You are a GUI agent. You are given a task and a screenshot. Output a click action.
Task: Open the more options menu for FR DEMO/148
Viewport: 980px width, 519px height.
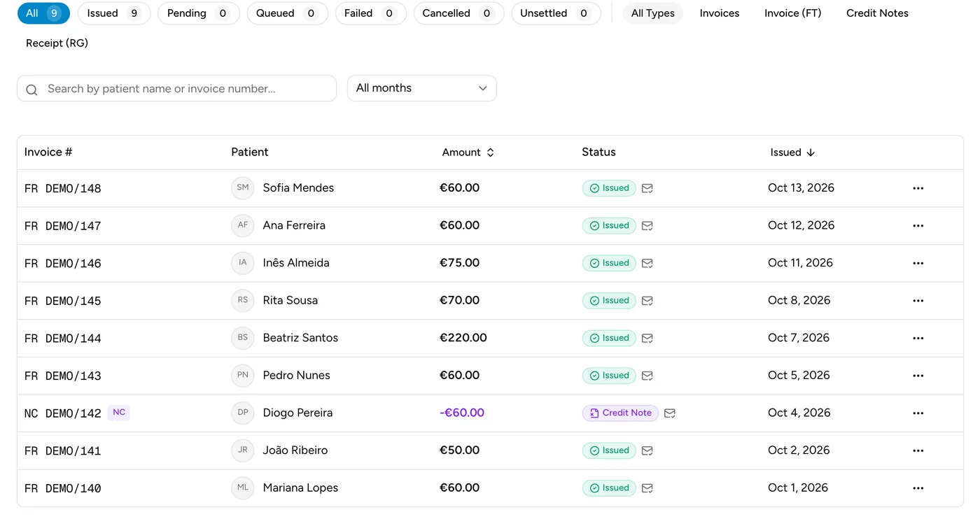coord(918,188)
